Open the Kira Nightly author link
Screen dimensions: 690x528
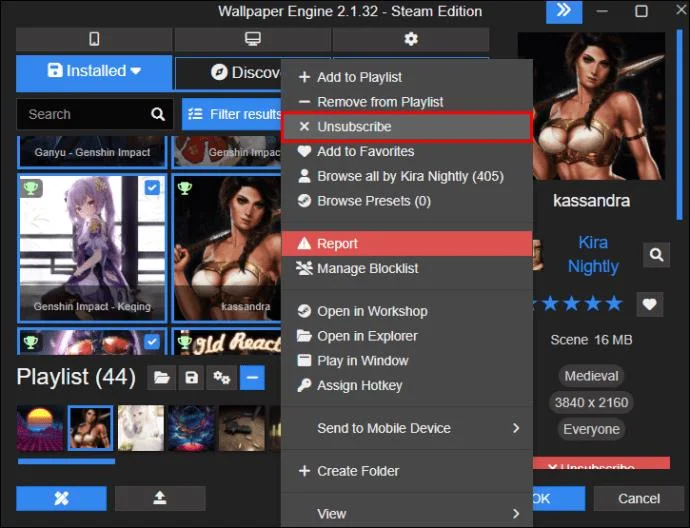(593, 254)
